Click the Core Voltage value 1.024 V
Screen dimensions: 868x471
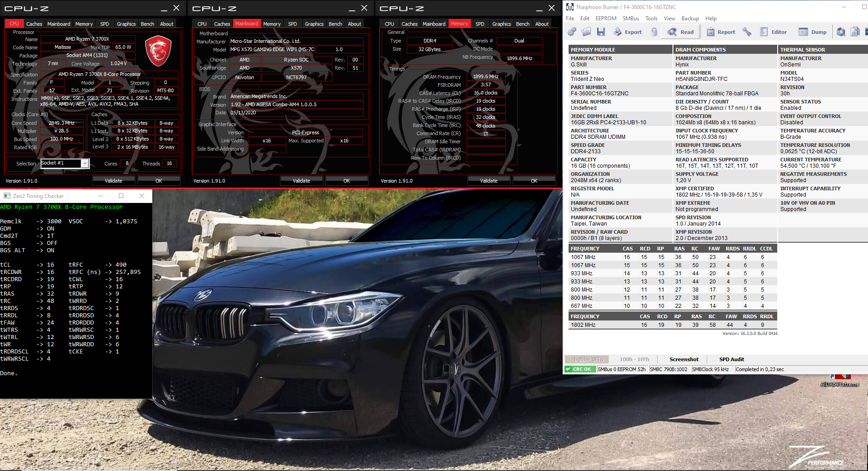pyautogui.click(x=118, y=64)
